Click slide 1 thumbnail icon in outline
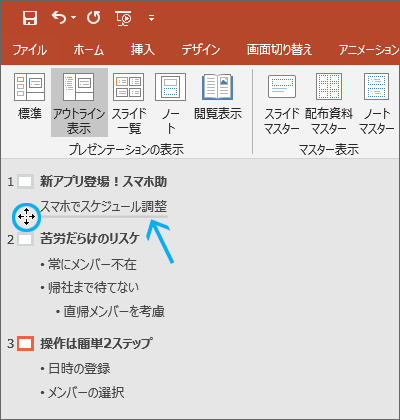 (x=26, y=182)
